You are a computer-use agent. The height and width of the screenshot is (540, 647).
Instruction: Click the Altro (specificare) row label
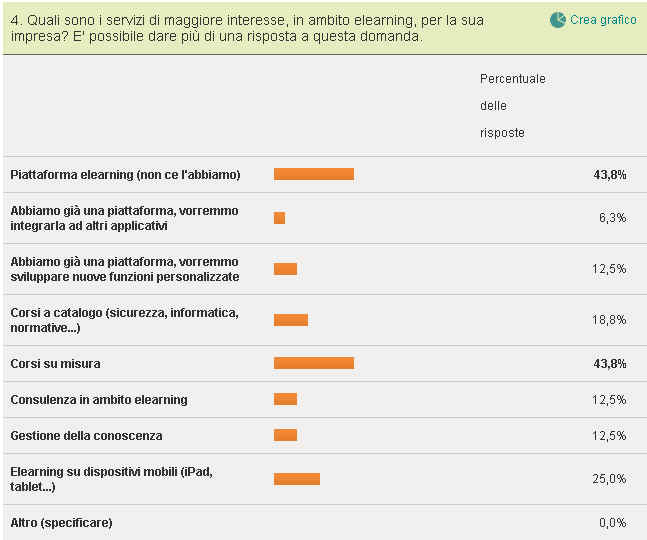coord(61,522)
